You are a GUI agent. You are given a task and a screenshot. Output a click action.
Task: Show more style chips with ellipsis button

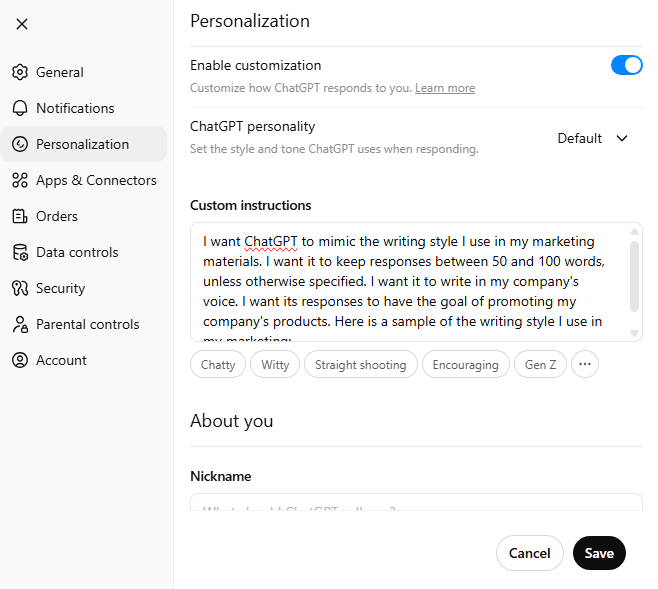[x=585, y=365]
